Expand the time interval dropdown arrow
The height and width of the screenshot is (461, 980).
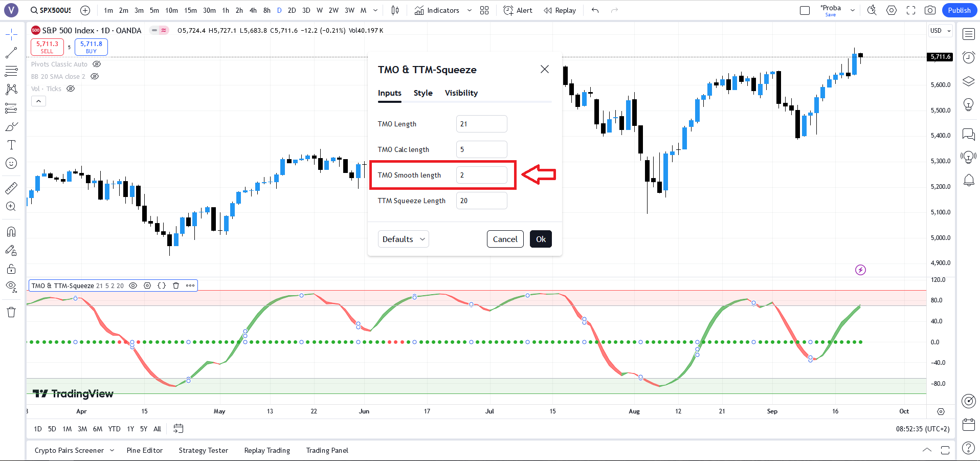[x=375, y=10]
